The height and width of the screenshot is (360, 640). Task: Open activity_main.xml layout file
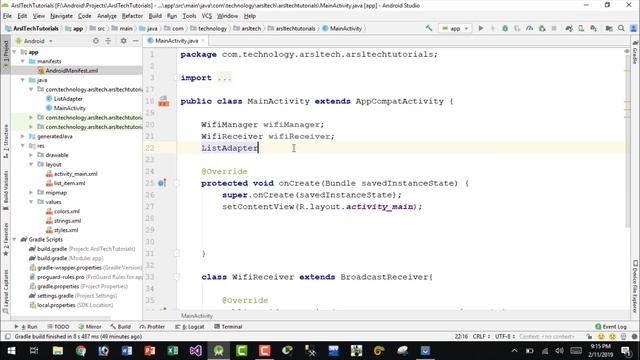76,174
